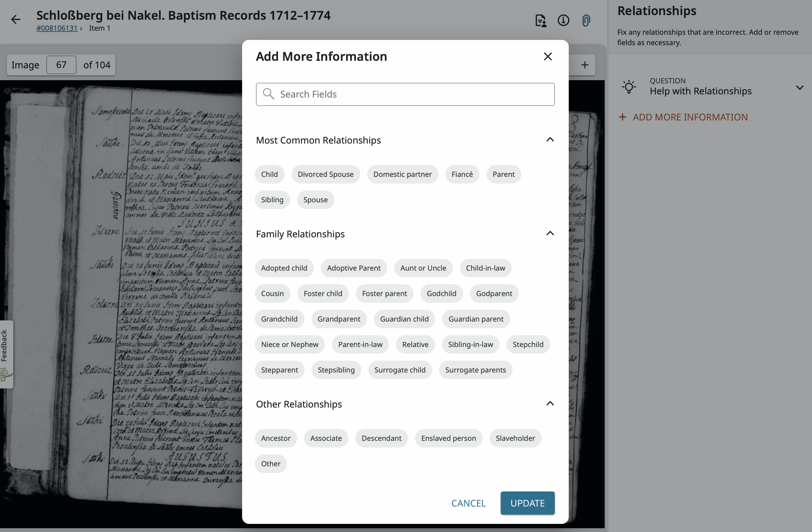The width and height of the screenshot is (812, 532).
Task: Click the search magnifier icon
Action: pyautogui.click(x=268, y=94)
